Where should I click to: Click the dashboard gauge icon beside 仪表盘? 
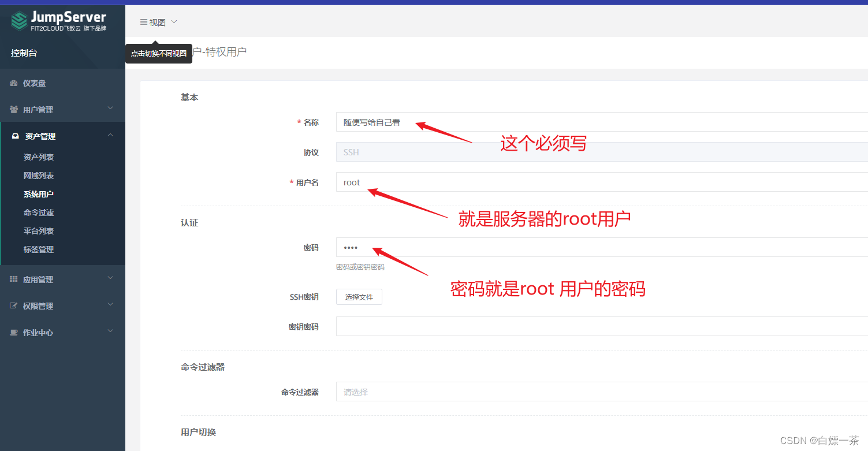point(14,83)
